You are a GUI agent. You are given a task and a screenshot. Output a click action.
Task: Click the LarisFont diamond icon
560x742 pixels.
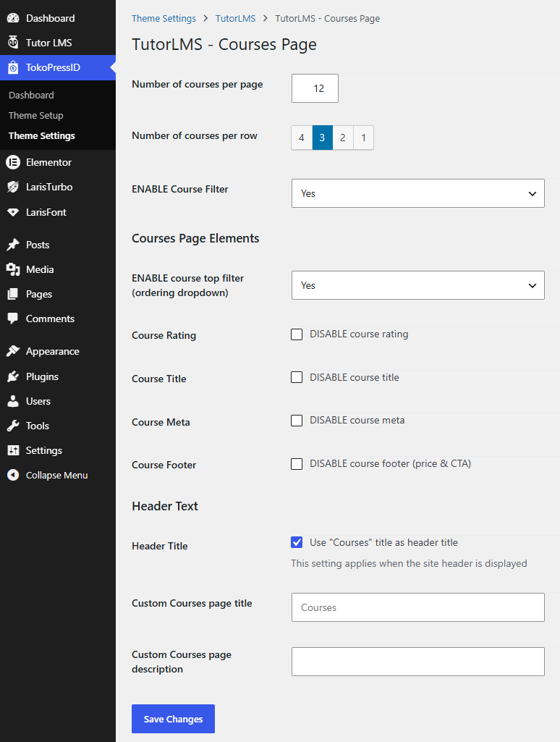point(13,212)
